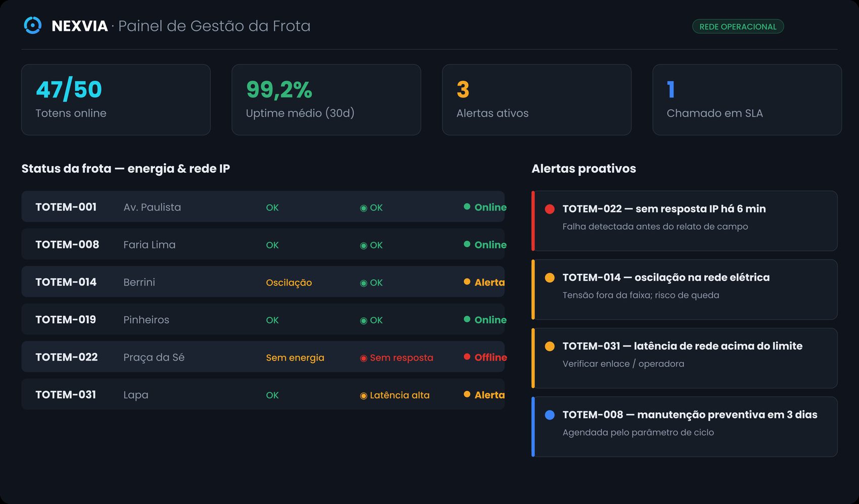Click the Praça da Sé location cell
859x504 pixels.
pos(154,357)
